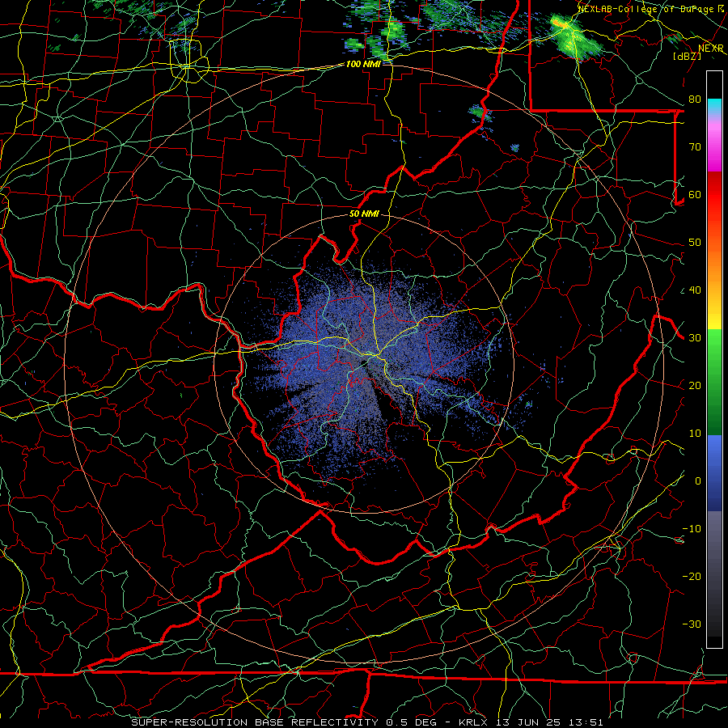
Task: Click the '40' value on dBZ scale
Action: tap(695, 290)
